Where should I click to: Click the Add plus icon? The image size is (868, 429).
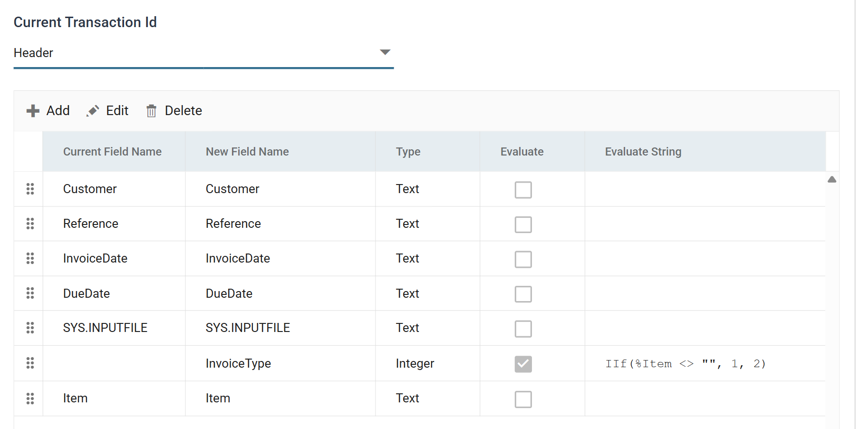[x=33, y=111]
